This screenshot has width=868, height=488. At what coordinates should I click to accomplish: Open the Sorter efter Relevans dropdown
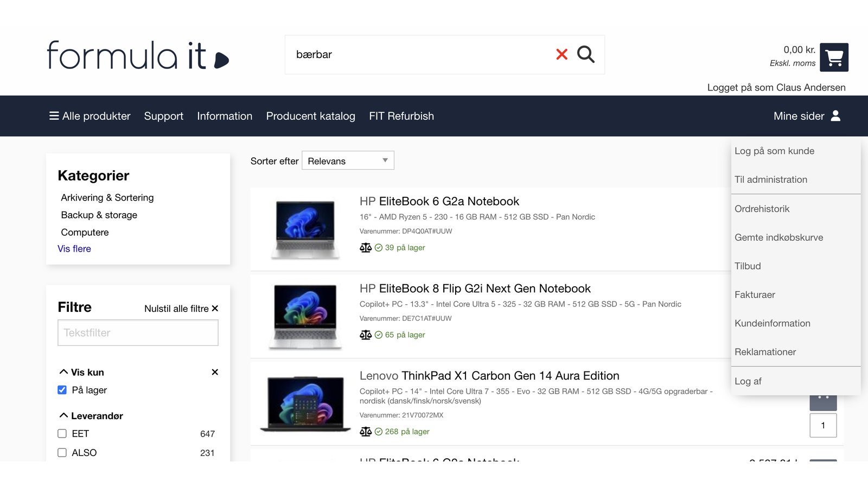348,160
